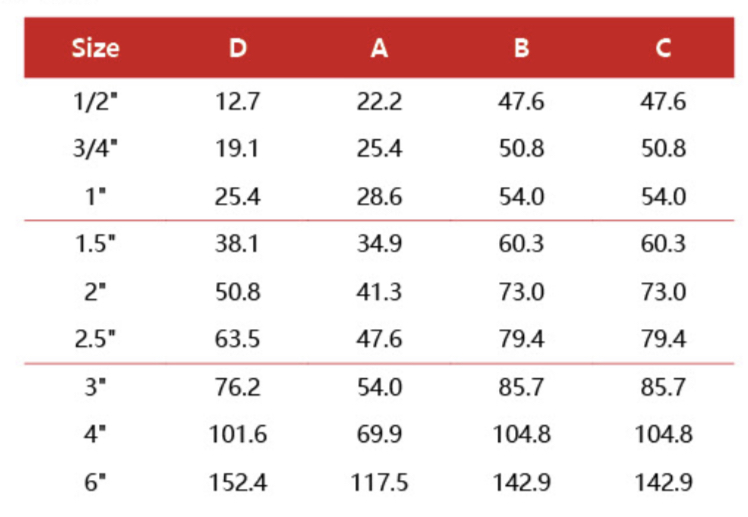Select the A column header
The width and height of the screenshot is (748, 517).
(x=379, y=48)
